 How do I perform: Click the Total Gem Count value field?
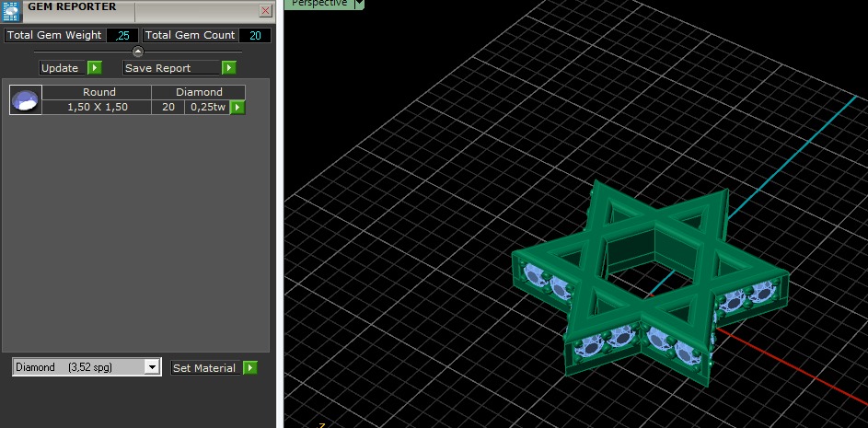click(x=255, y=35)
